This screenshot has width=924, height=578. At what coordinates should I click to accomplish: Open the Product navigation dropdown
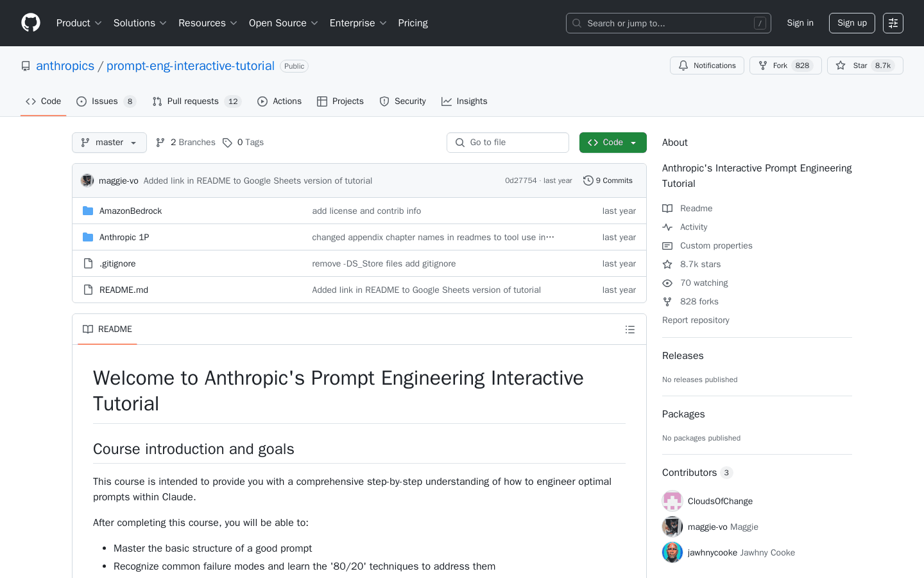79,22
